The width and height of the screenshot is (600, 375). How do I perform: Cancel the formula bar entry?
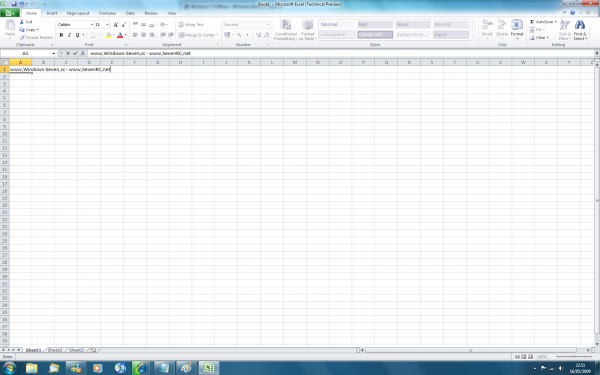click(x=68, y=53)
